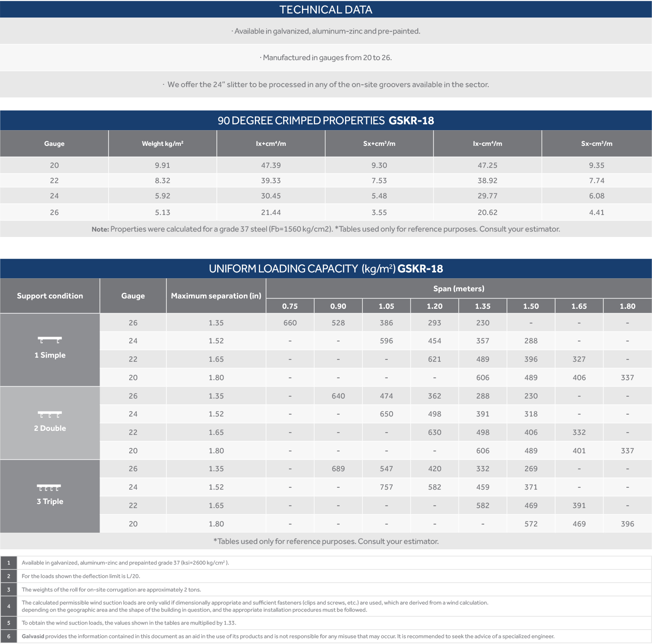Viewport: 652px width, 644px height.
Task: Select the 1.80 span column header
Action: [627, 306]
